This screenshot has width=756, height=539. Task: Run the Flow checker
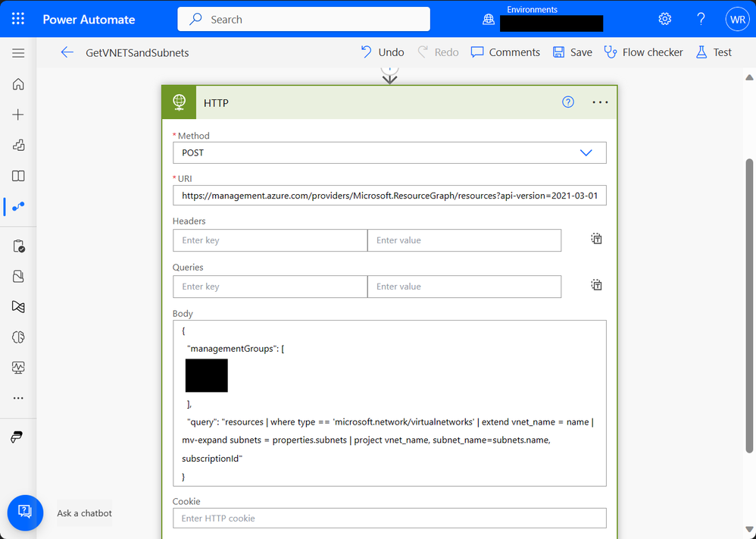tap(643, 52)
